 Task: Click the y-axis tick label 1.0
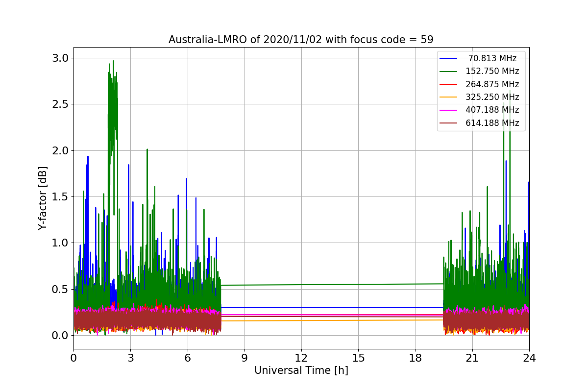[x=61, y=243]
